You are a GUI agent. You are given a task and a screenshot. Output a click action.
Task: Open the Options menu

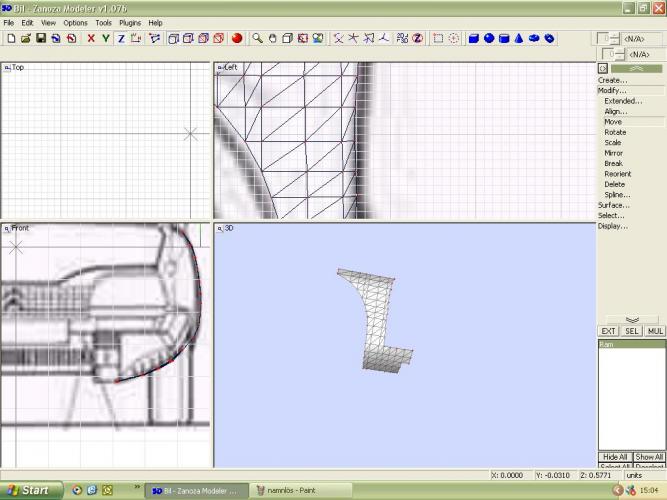[75, 23]
